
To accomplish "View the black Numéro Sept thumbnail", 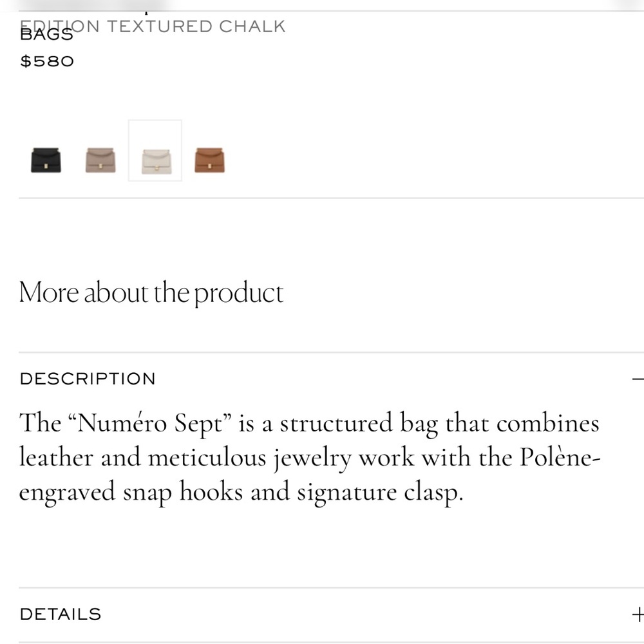I will pyautogui.click(x=45, y=159).
